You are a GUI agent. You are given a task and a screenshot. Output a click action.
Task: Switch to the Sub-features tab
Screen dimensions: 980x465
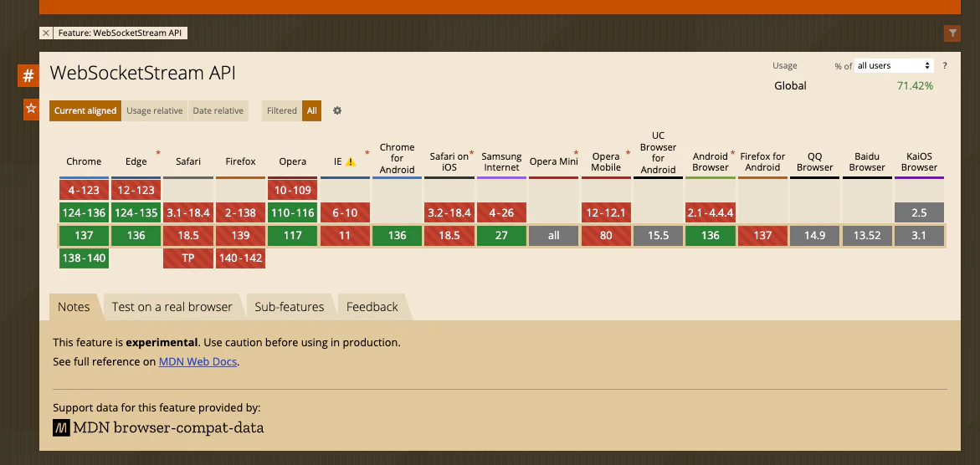(290, 307)
